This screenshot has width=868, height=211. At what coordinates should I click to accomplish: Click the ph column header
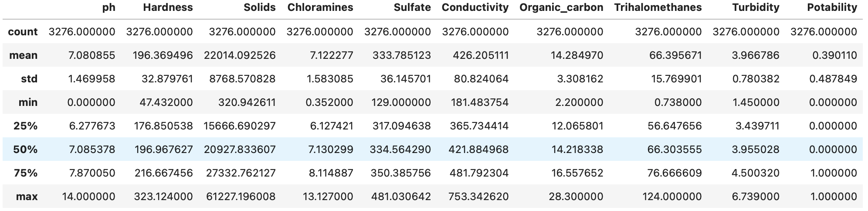coord(108,7)
